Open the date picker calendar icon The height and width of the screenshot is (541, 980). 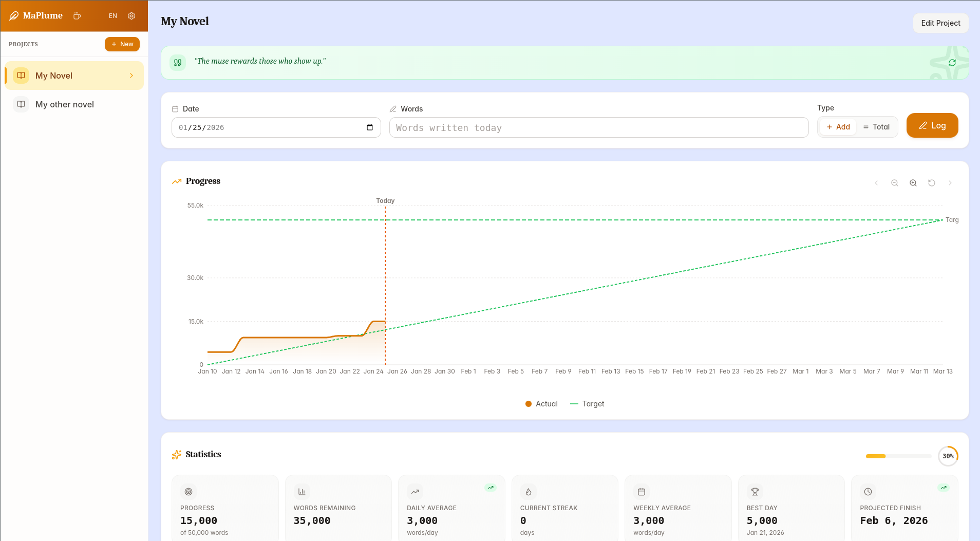tap(371, 127)
